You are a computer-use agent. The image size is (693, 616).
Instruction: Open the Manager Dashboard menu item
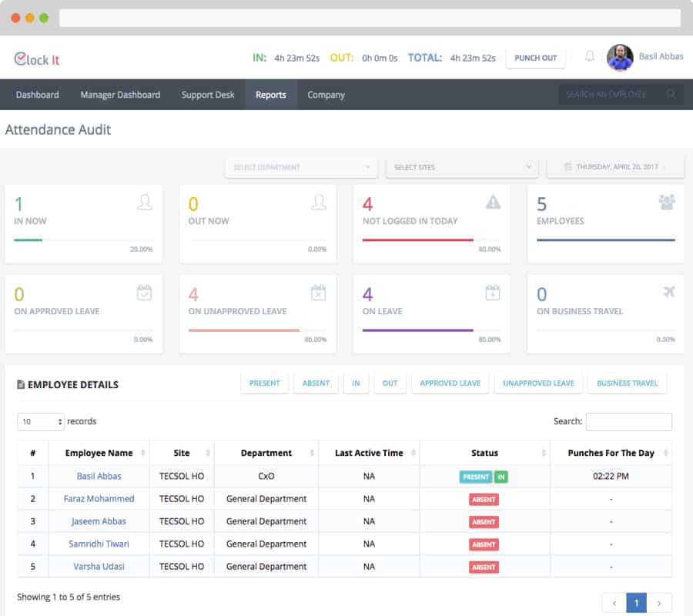tap(120, 94)
